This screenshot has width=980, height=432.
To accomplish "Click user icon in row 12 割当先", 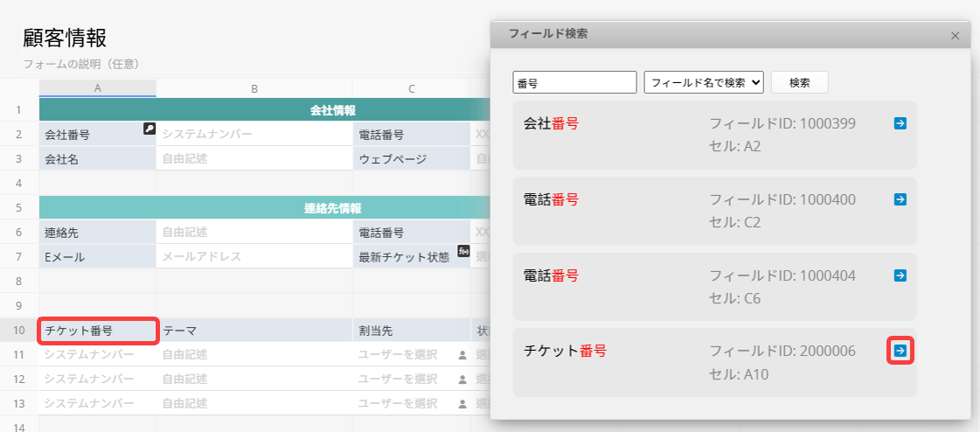I will click(x=462, y=380).
